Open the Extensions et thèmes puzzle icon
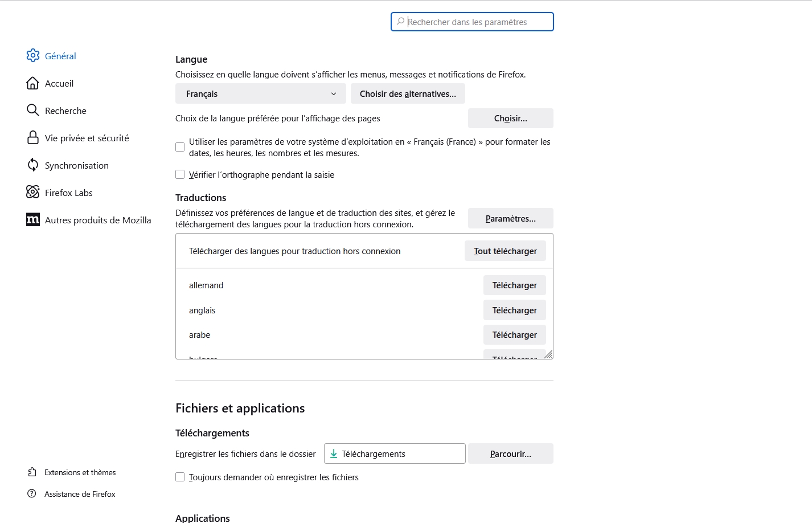 pyautogui.click(x=32, y=472)
